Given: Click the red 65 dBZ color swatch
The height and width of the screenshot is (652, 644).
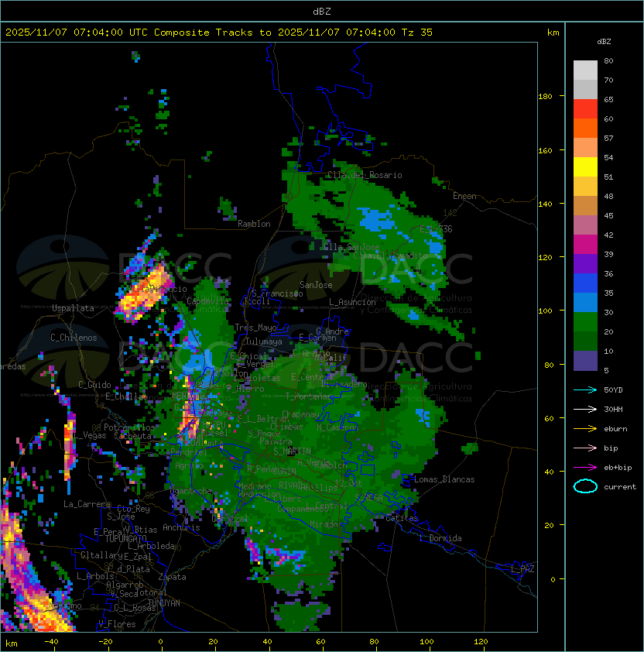Looking at the screenshot, I should pos(585,108).
